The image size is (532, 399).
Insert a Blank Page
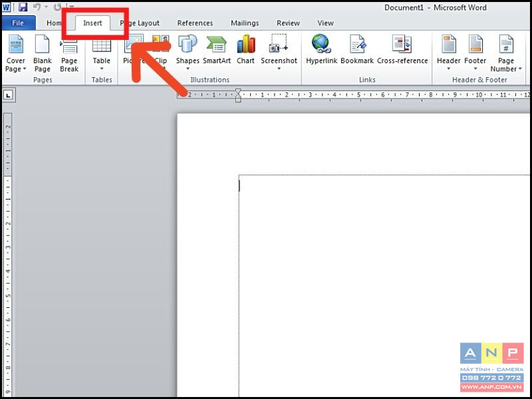coord(43,54)
